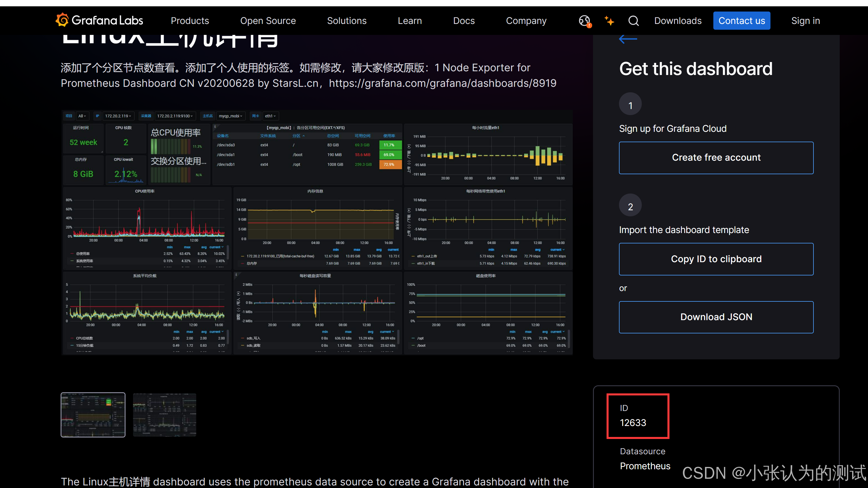Expand the Company navigation dropdown
This screenshot has width=868, height=488.
pos(526,21)
